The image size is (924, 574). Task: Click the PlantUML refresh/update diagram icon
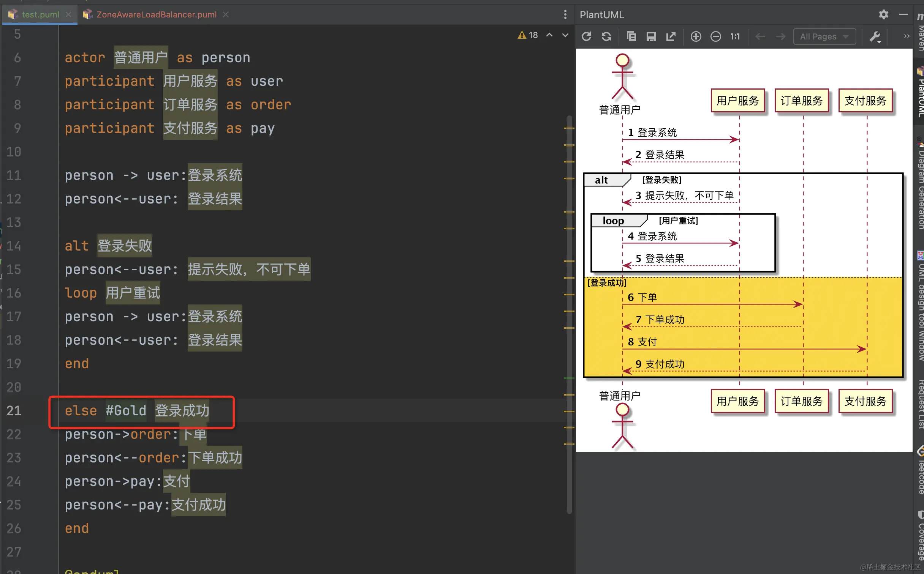point(586,36)
